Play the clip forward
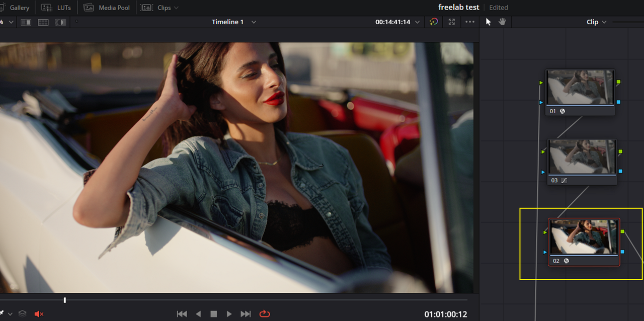 coord(229,314)
